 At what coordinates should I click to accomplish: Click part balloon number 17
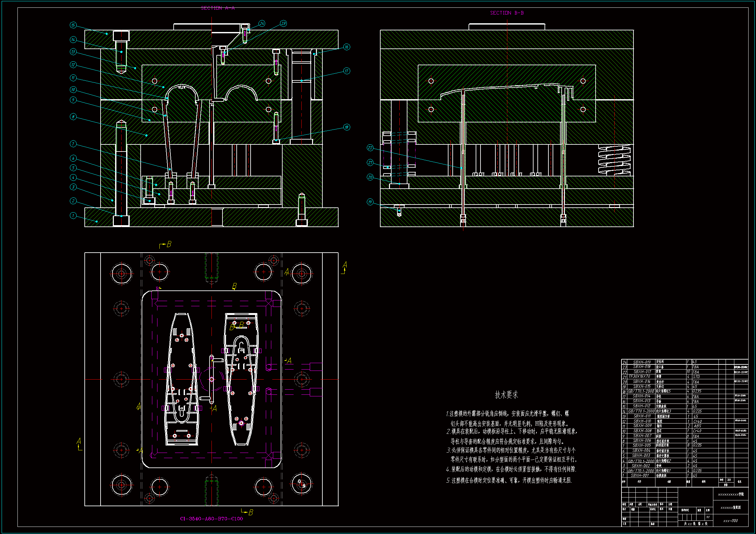347,71
